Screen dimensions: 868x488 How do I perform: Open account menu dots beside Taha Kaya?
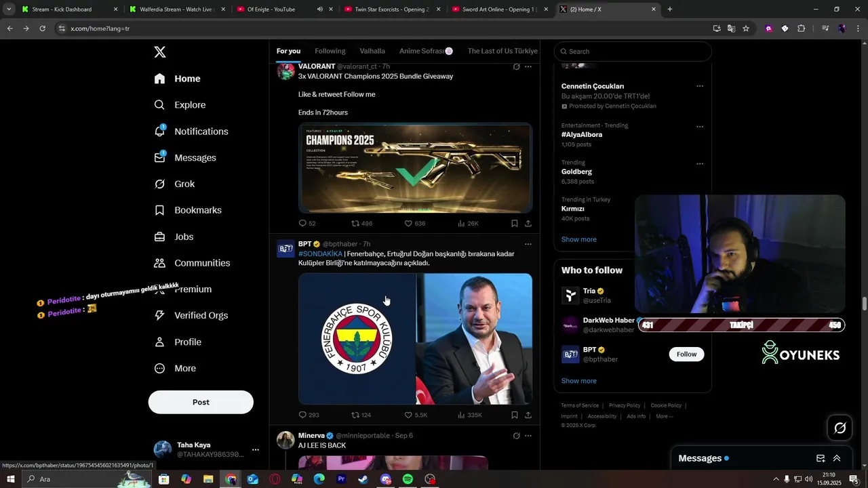click(255, 449)
